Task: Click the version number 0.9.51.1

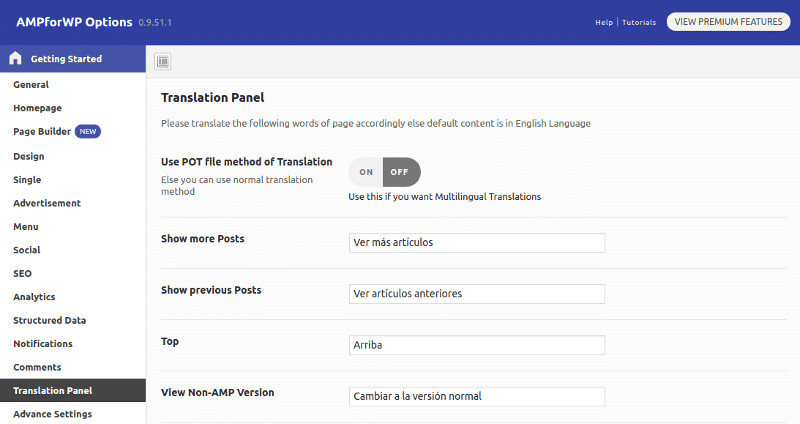Action: click(x=155, y=23)
